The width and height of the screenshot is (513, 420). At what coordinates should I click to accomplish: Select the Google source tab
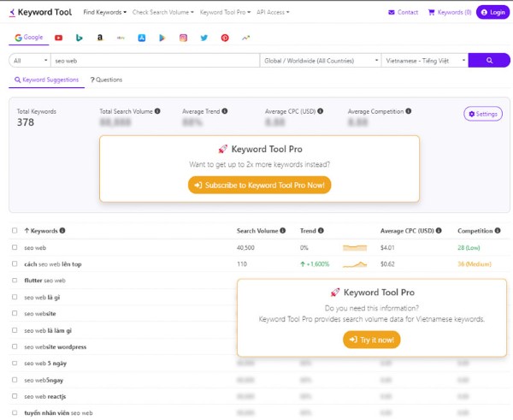point(29,38)
